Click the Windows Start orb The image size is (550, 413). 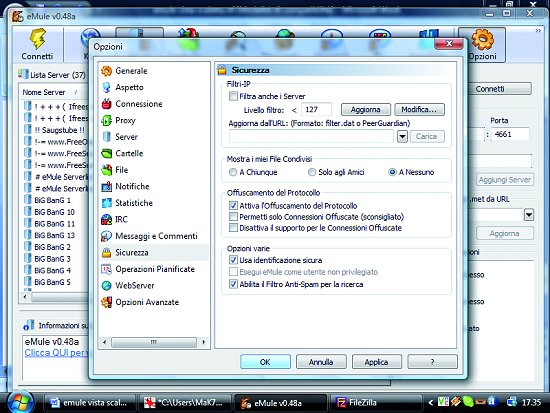(20, 402)
